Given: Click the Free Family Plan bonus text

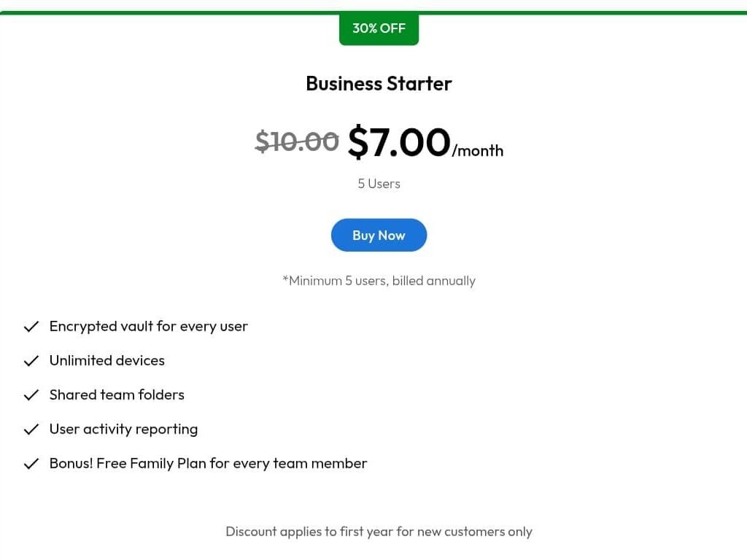Looking at the screenshot, I should pos(208,464).
